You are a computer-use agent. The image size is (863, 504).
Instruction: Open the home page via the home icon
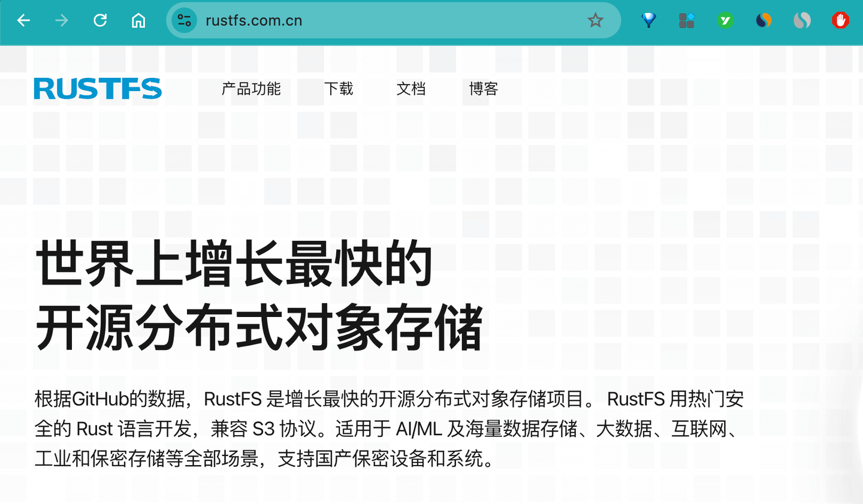point(138,20)
